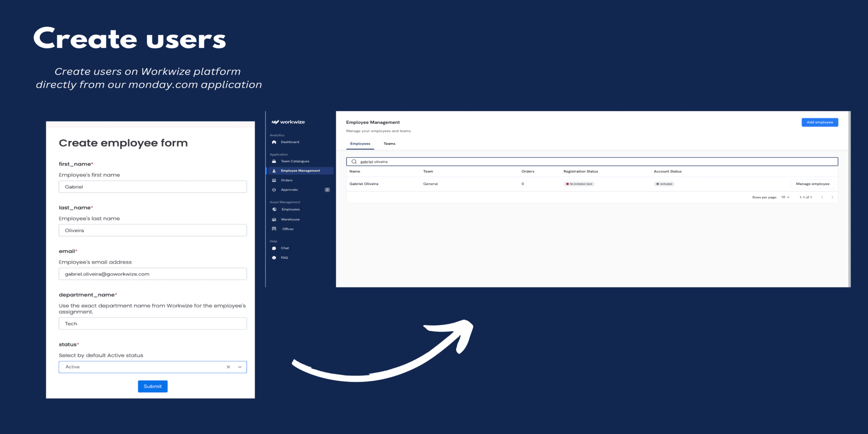Open Team Catalogues menu item

[295, 161]
